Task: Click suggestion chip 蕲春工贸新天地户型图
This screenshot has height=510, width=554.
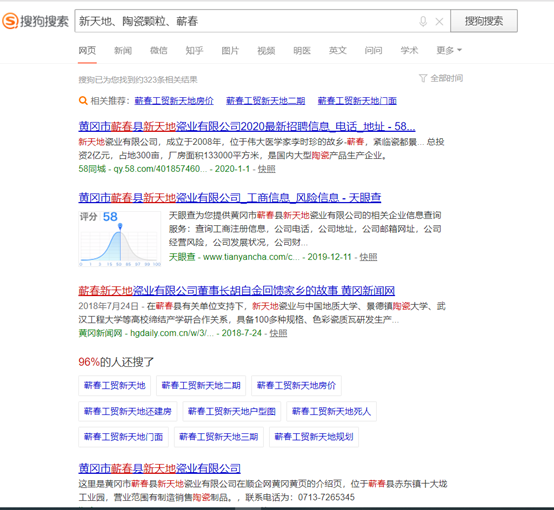Action: [232, 411]
